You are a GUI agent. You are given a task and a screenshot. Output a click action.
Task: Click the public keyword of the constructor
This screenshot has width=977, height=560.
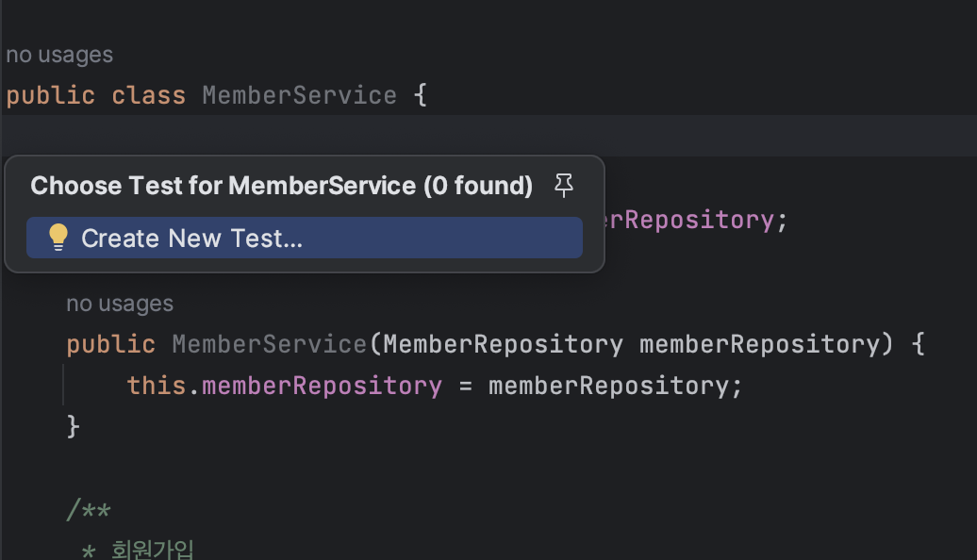click(x=111, y=344)
